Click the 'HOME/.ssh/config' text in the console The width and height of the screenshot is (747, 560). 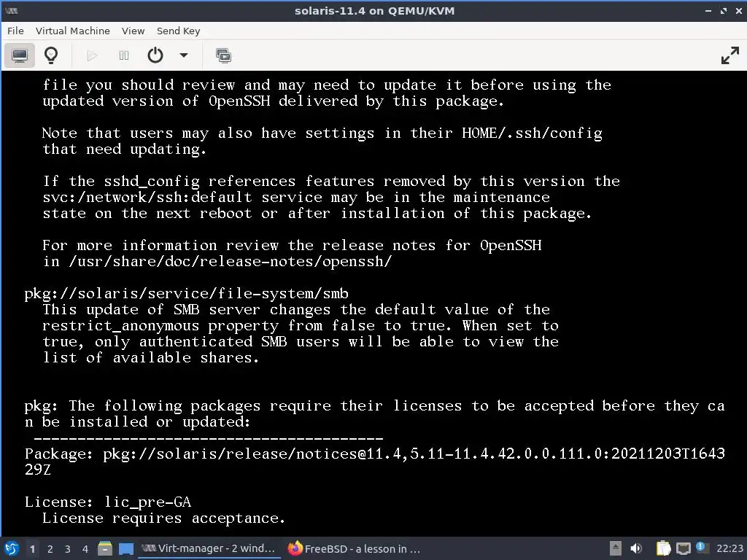pos(532,133)
